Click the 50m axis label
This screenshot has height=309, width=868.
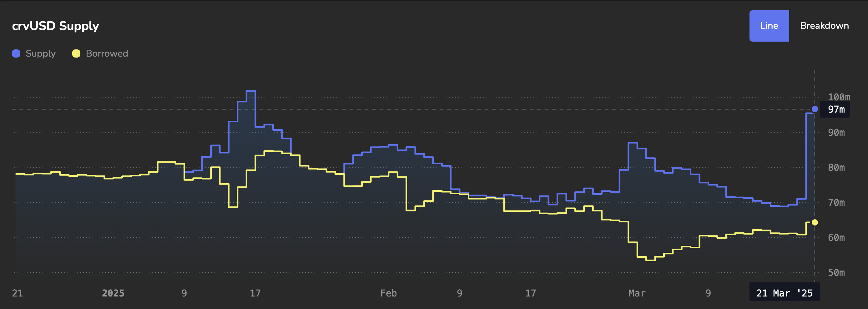point(836,273)
